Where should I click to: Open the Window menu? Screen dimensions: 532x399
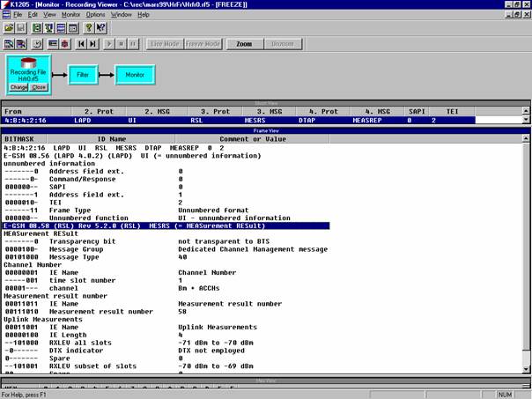122,15
